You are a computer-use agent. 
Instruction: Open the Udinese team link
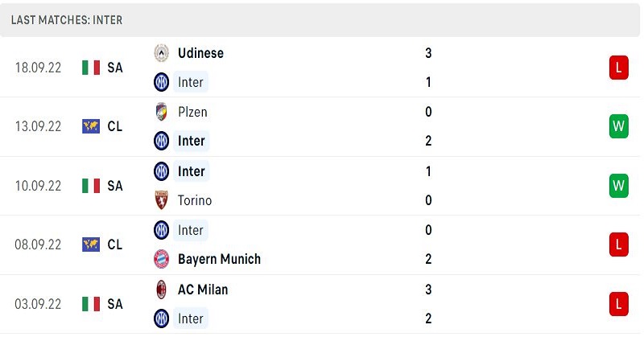(200, 53)
